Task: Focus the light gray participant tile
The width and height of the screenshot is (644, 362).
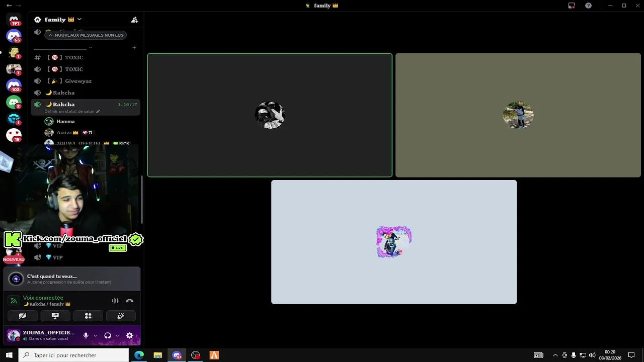Action: coord(394,242)
